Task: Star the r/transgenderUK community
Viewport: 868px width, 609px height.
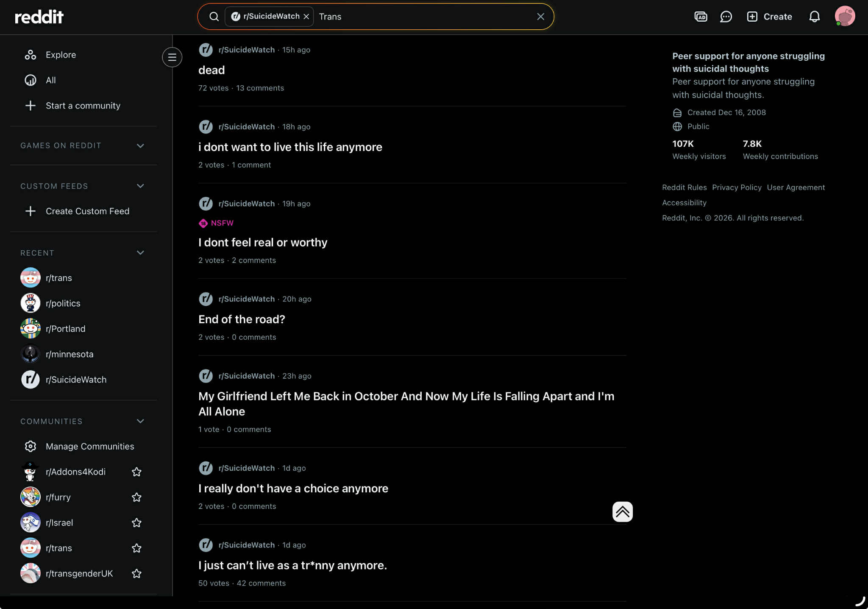Action: [x=136, y=573]
